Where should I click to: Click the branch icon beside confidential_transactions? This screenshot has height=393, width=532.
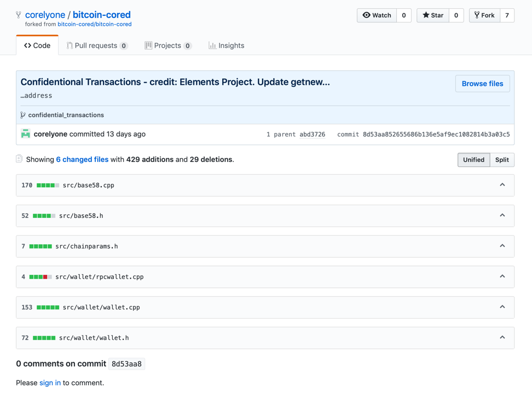point(23,115)
